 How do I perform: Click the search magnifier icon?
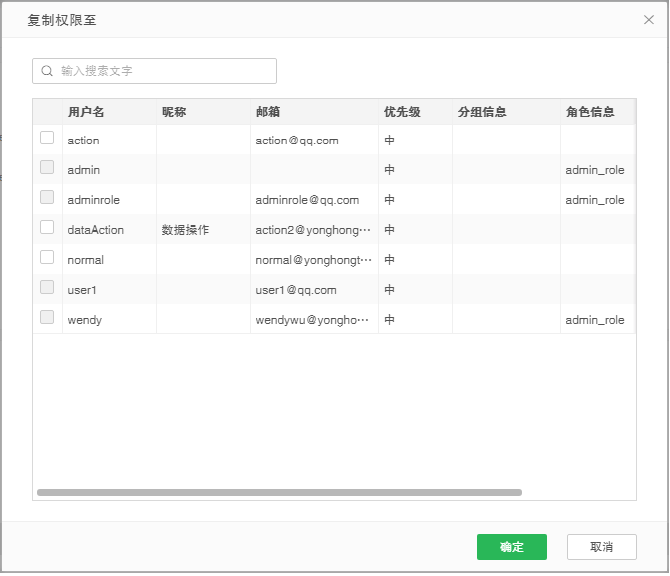(47, 71)
